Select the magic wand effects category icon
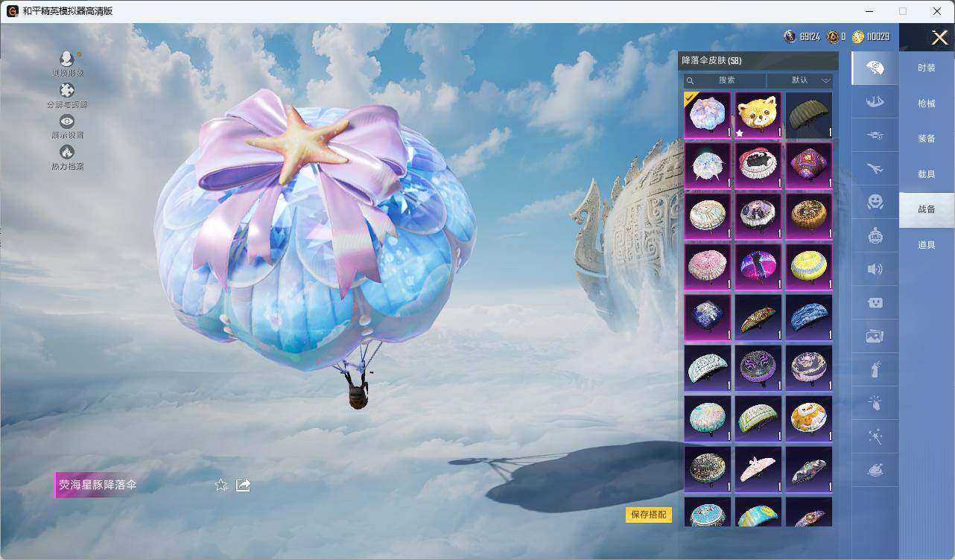The width and height of the screenshot is (955, 560). pyautogui.click(x=875, y=437)
